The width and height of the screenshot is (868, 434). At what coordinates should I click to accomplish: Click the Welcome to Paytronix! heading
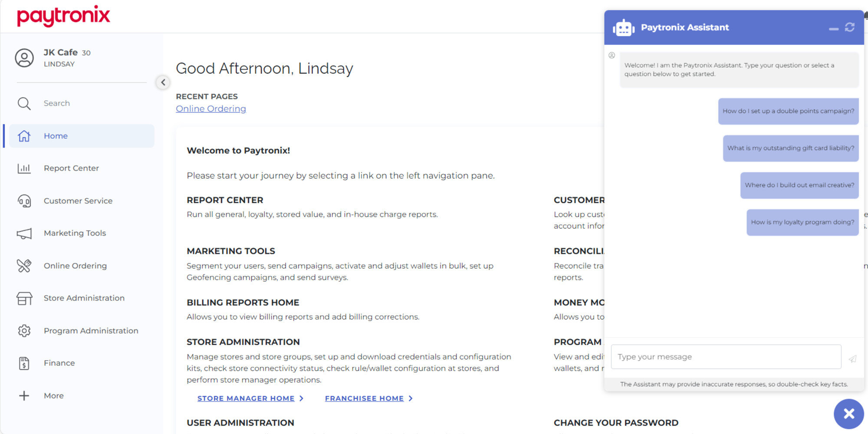click(238, 151)
